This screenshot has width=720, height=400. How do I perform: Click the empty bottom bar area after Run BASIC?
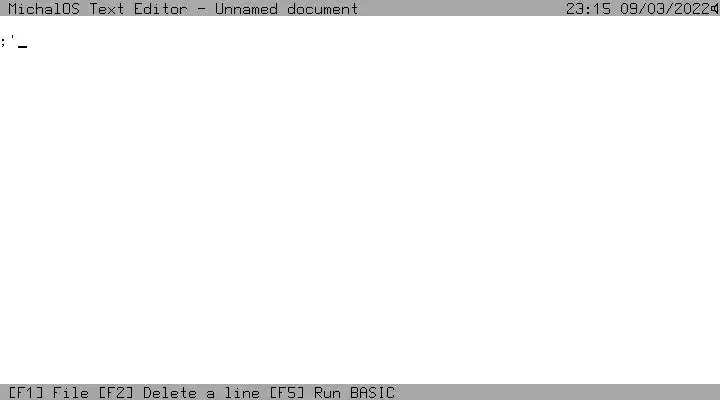coord(557,393)
